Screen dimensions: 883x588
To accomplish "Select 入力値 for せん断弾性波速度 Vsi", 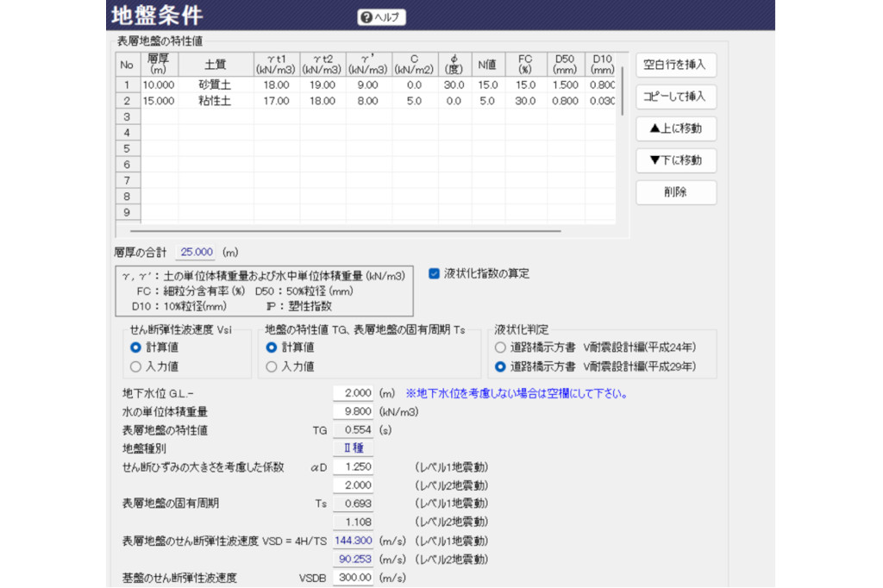I will (135, 366).
